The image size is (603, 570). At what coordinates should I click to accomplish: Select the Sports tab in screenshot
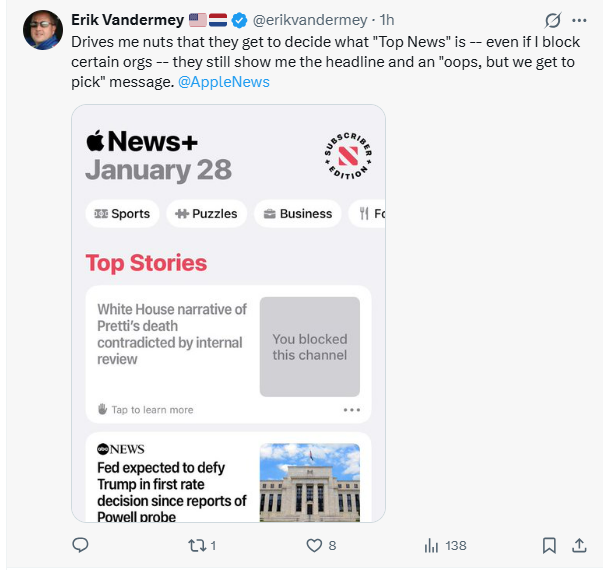[x=121, y=213]
